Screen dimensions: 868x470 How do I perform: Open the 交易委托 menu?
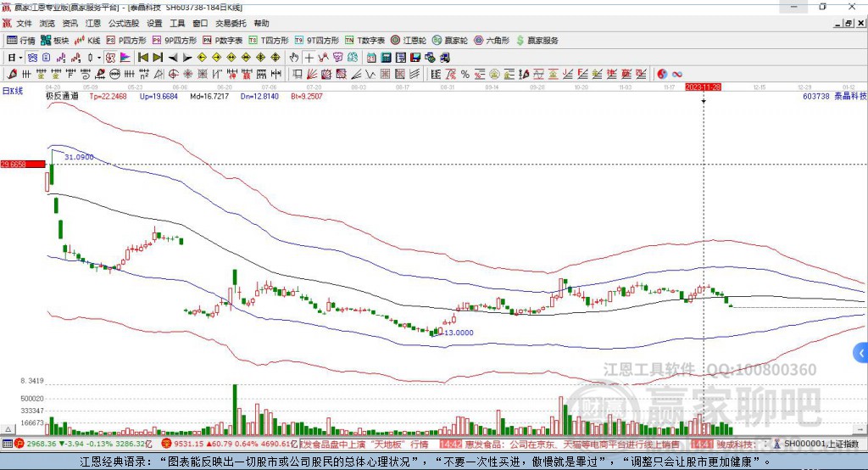tap(231, 23)
